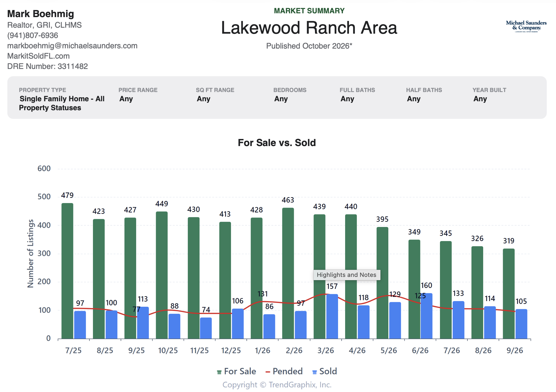Image resolution: width=556 pixels, height=392 pixels.
Task: Click the y-axis value 600
Action: click(44, 169)
